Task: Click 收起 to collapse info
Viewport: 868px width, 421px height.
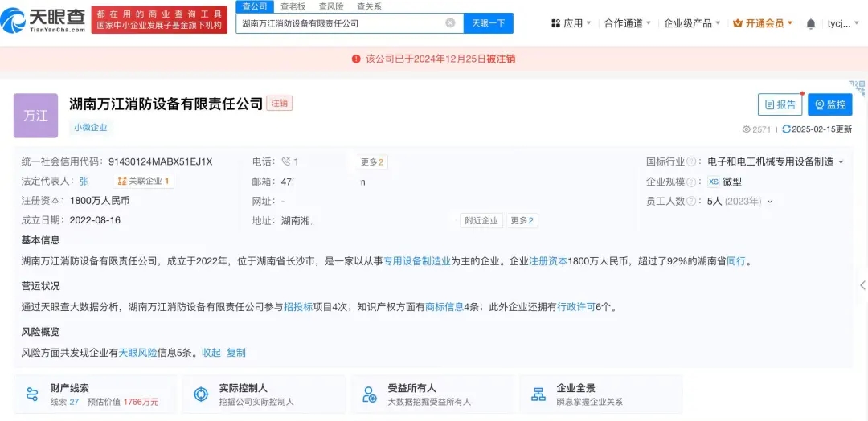Action: coord(211,353)
